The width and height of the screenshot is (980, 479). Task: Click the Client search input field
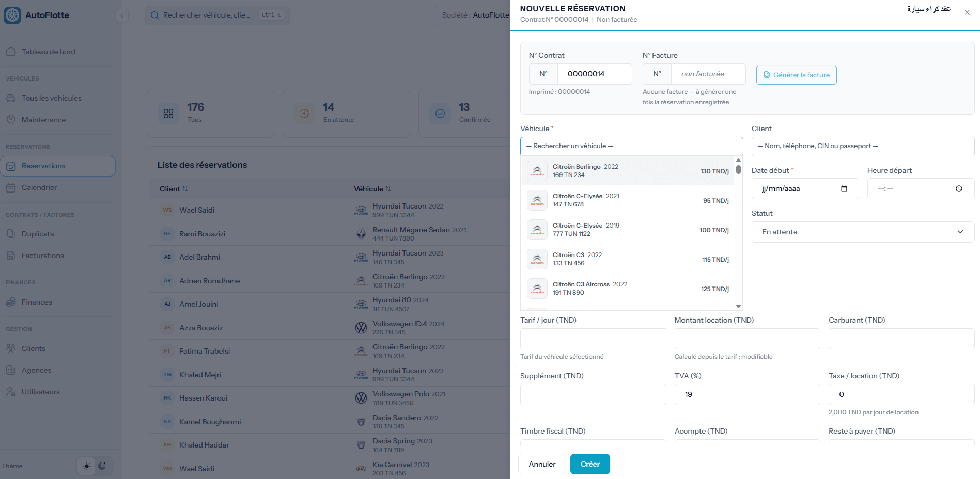863,147
